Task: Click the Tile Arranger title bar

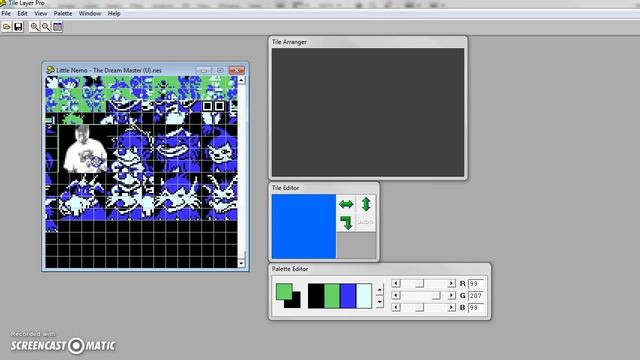Action: (x=368, y=42)
